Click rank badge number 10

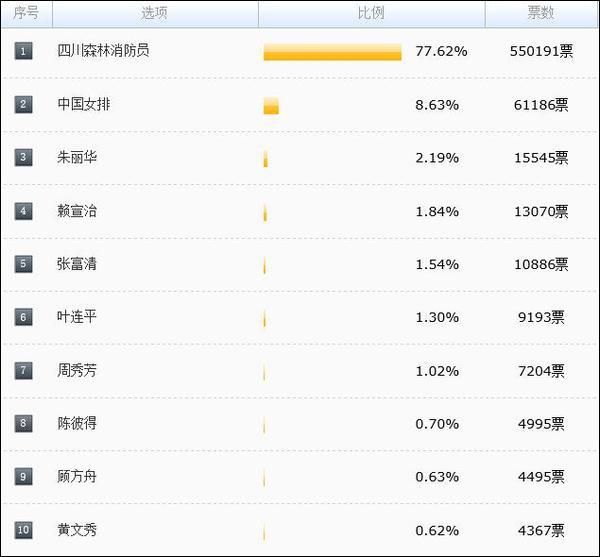tap(23, 530)
